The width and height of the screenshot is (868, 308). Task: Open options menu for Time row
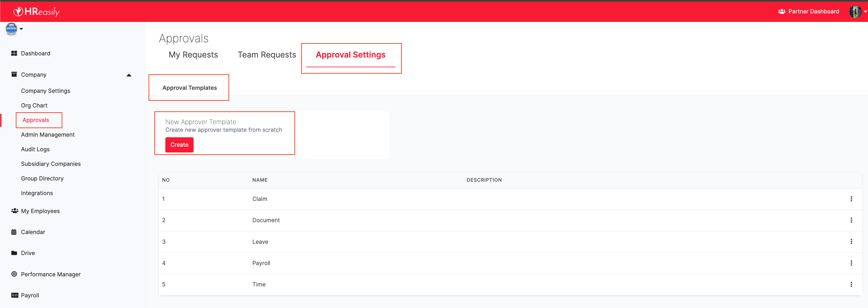851,284
